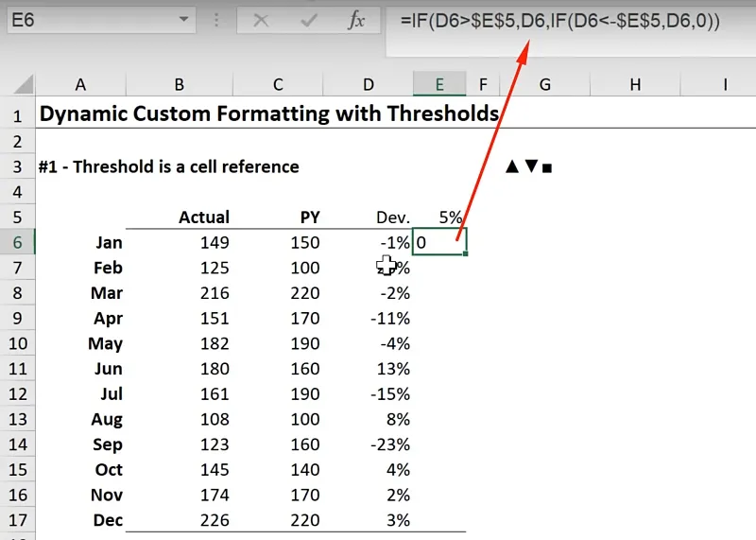The height and width of the screenshot is (540, 756).
Task: Click inside the formula bar IF formula
Action: (559, 21)
